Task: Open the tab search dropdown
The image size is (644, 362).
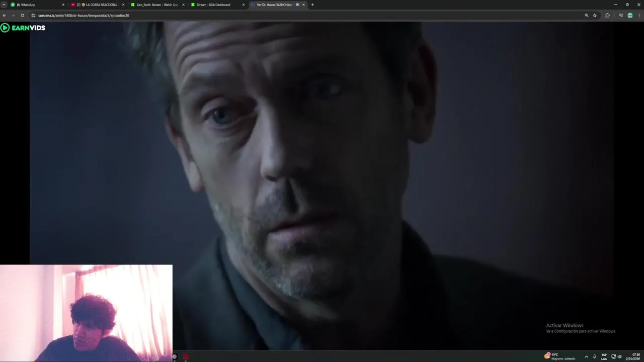Action: click(x=4, y=5)
